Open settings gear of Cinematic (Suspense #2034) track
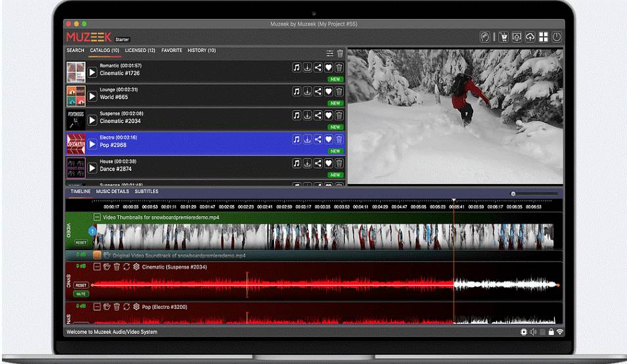This screenshot has height=364, width=627. [136, 267]
